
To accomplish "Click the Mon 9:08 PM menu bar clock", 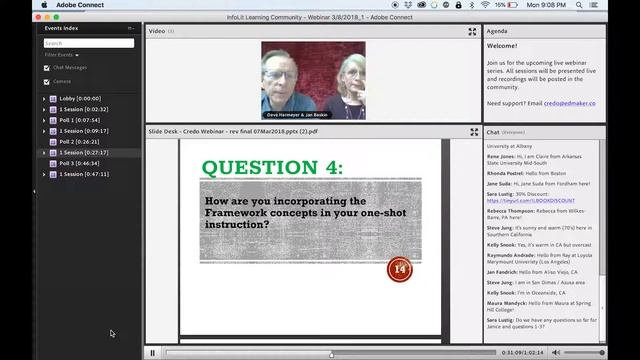I will pyautogui.click(x=546, y=5).
